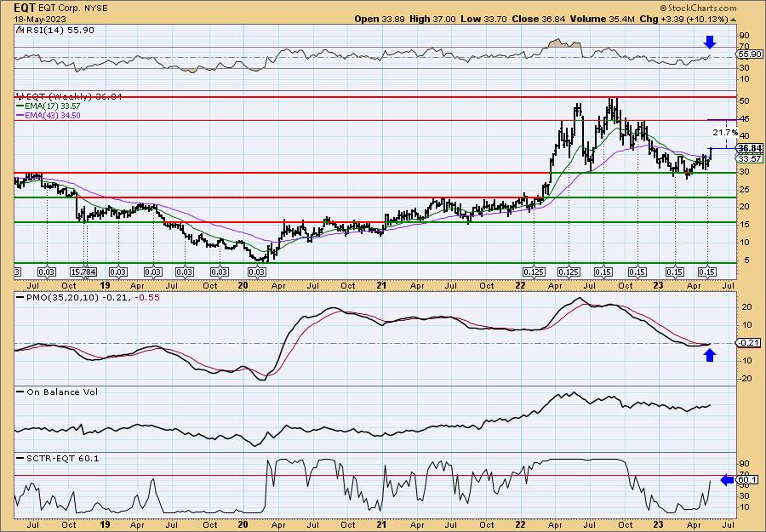Select the 60.1 SCTR axis value tag
This screenshot has height=532, width=766.
tap(748, 480)
